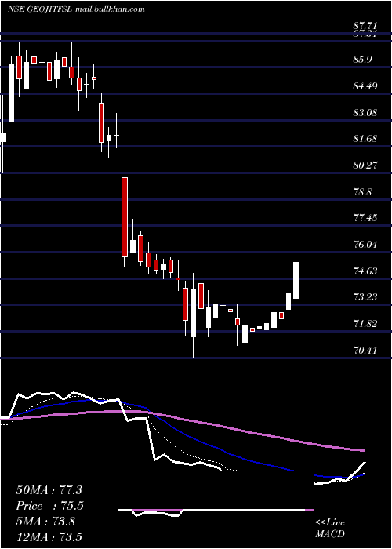Click the 74.63 price axis label

click(365, 271)
